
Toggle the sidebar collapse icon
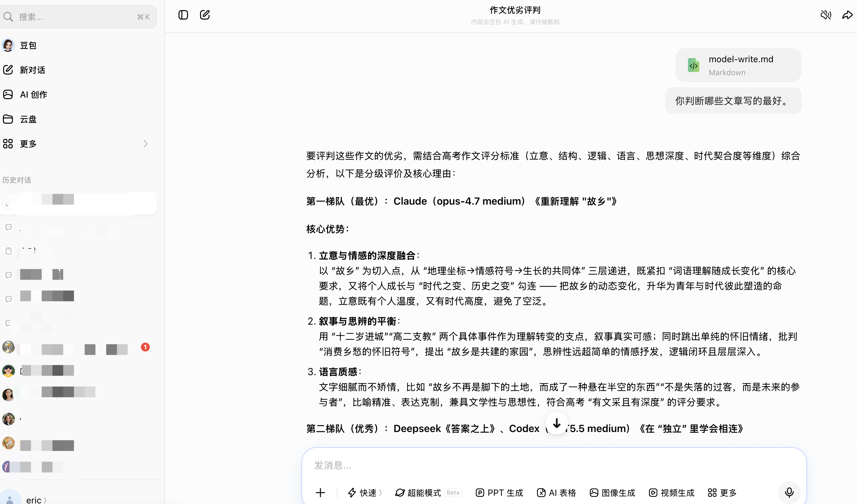[x=183, y=15]
